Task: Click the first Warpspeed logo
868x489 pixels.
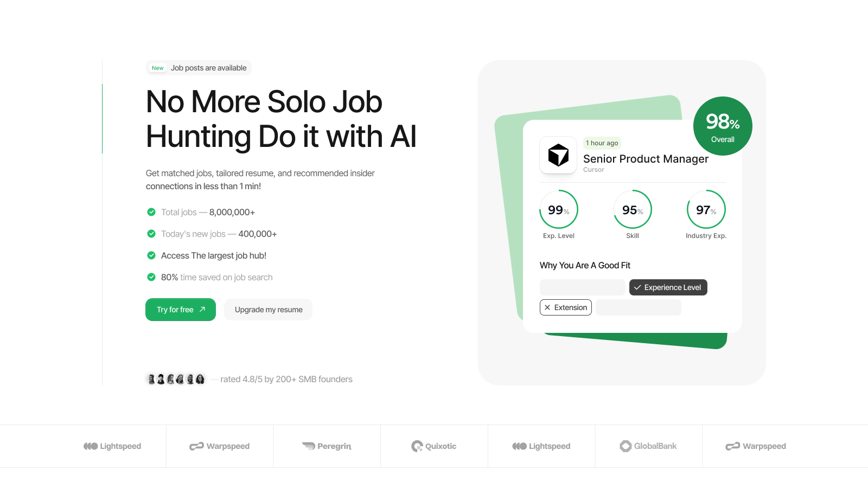Action: click(x=220, y=446)
